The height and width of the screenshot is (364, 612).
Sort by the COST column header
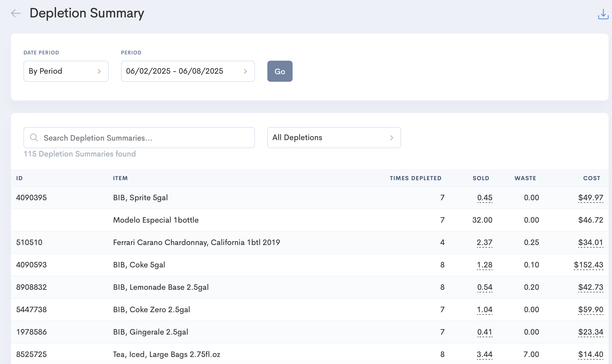[592, 178]
